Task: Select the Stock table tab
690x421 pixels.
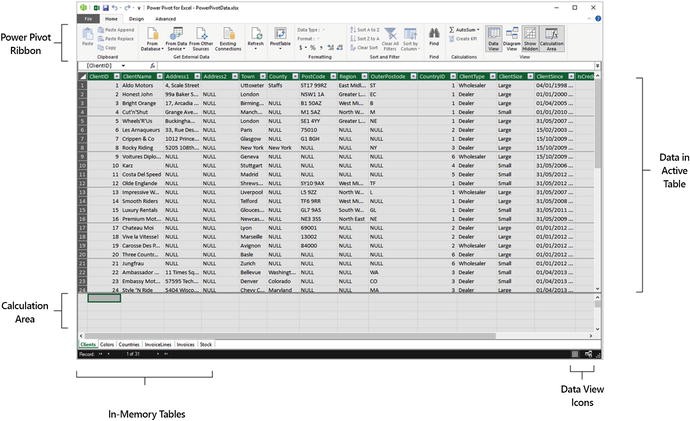Action: (206, 344)
